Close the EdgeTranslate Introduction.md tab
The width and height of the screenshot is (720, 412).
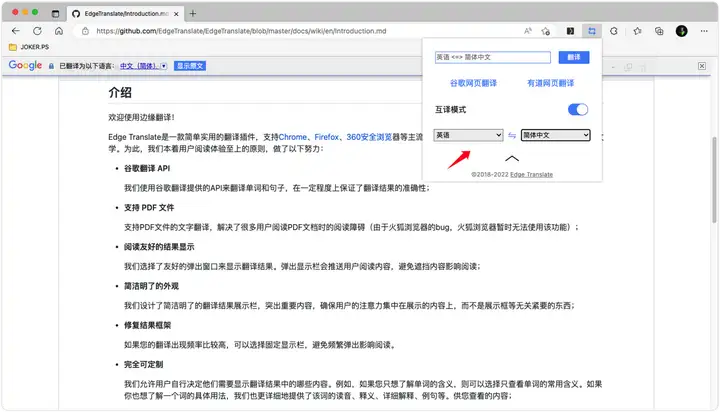click(176, 14)
